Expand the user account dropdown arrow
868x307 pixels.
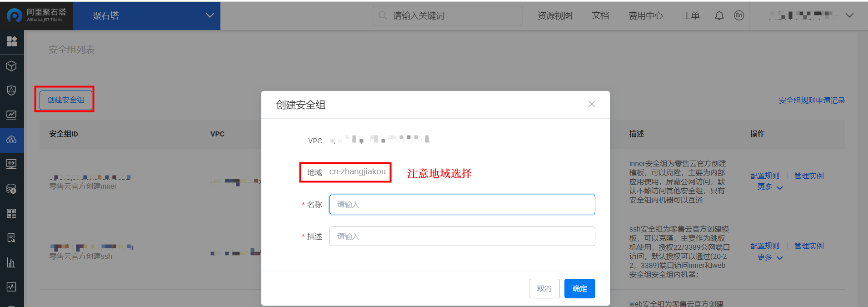(x=849, y=15)
